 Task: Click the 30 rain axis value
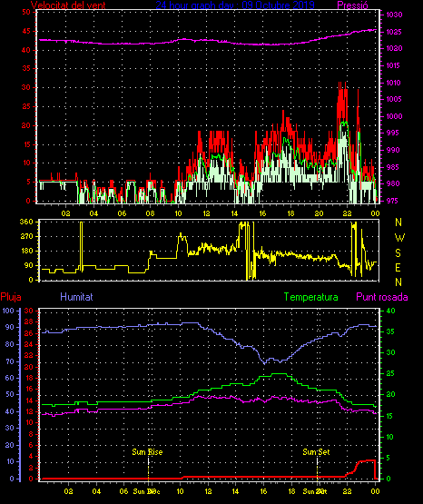[x=29, y=311]
